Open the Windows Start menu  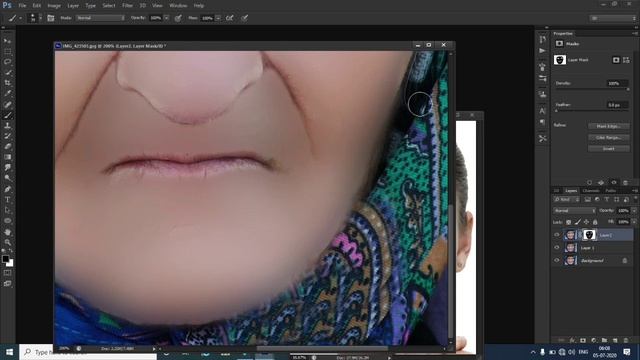click(9, 352)
